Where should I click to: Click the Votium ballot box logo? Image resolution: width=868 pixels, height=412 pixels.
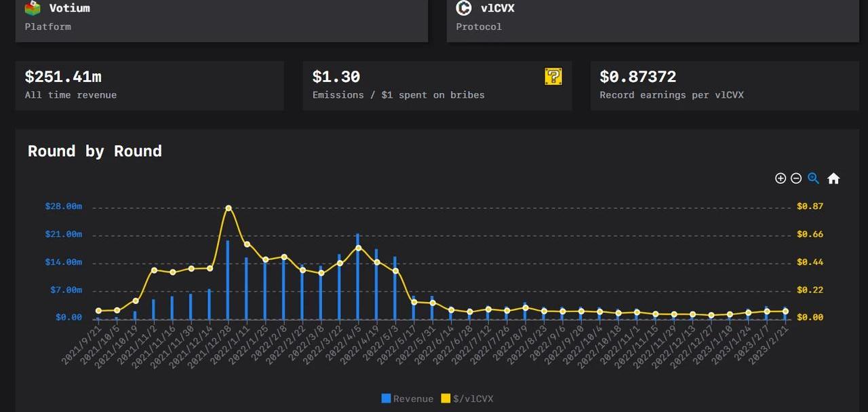coord(33,8)
